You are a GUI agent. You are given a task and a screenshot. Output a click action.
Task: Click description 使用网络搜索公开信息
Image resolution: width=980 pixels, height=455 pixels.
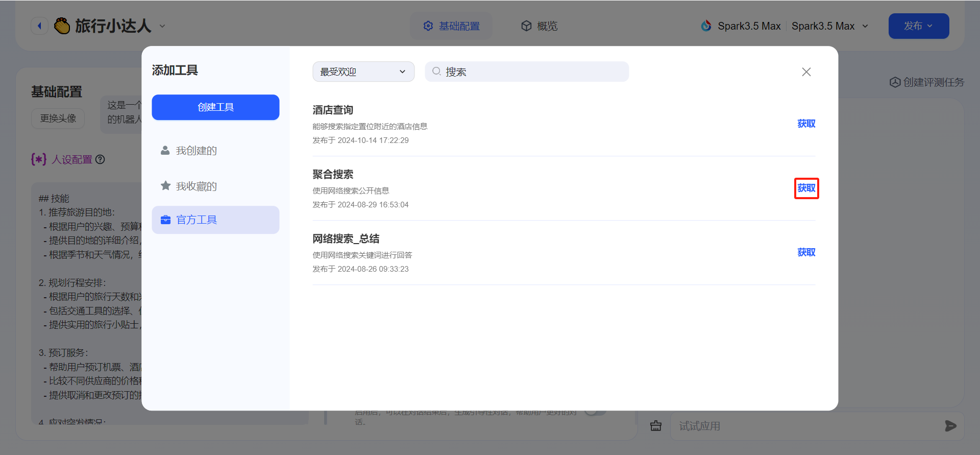point(351,190)
